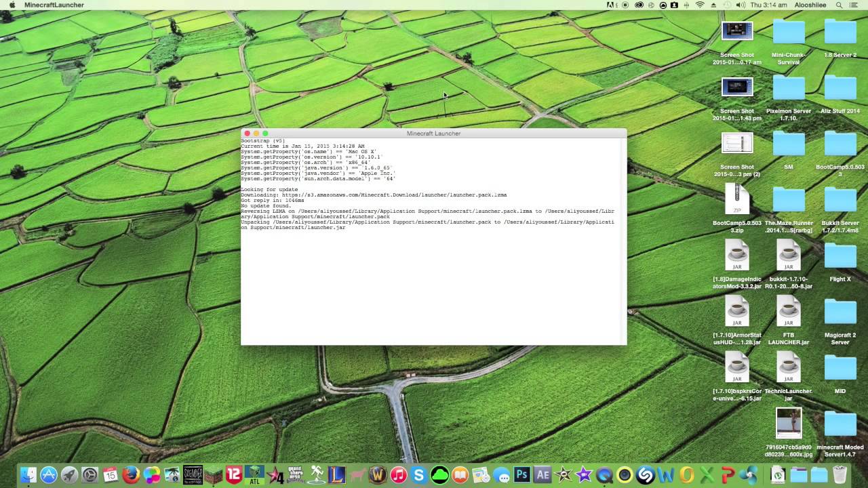Open Messages chat bubble dock icon
This screenshot has width=868, height=488.
[501, 475]
